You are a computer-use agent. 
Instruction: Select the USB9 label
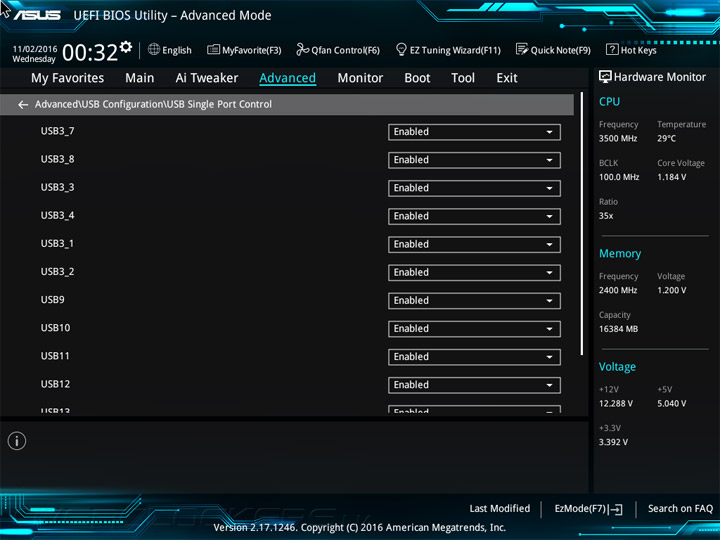click(52, 299)
